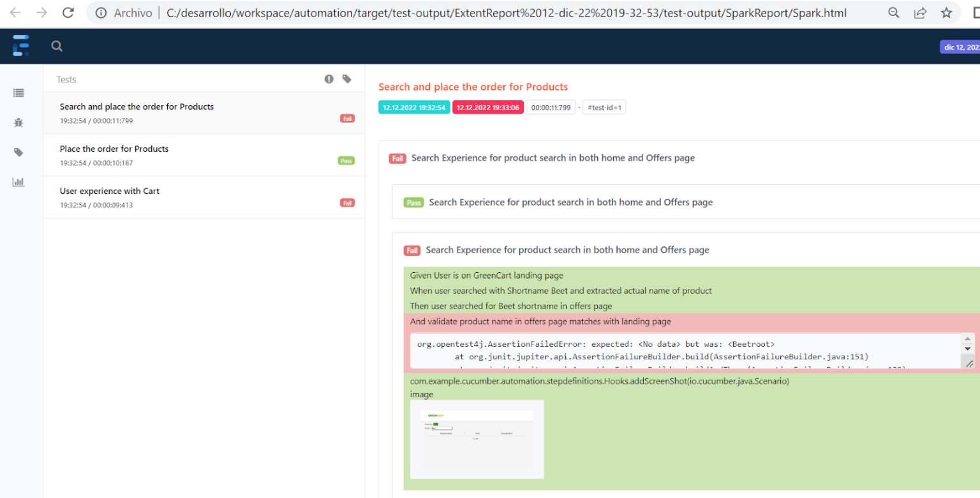Select 'Place the order for Products' test
Viewport: 980px width, 498px height.
[x=114, y=149]
